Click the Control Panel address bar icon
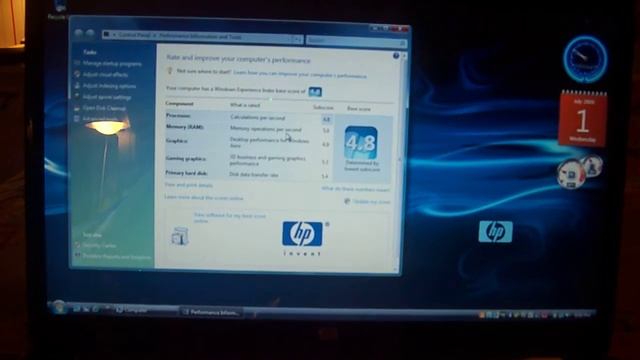 tap(107, 35)
